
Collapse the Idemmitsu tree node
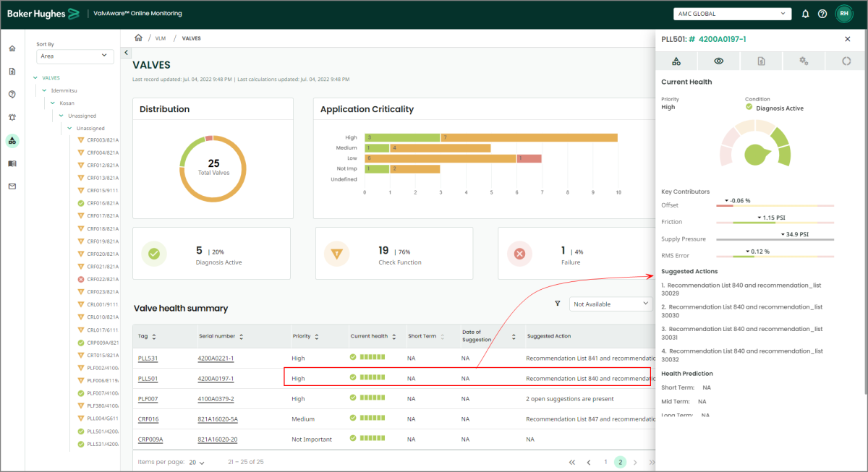tap(46, 91)
